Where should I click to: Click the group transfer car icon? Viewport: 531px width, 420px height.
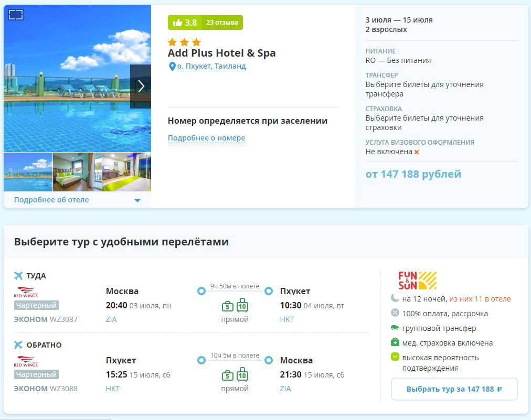pos(395,328)
